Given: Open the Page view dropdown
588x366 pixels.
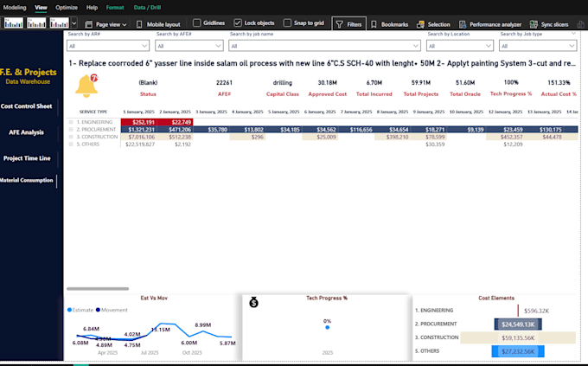Looking at the screenshot, I should (105, 24).
